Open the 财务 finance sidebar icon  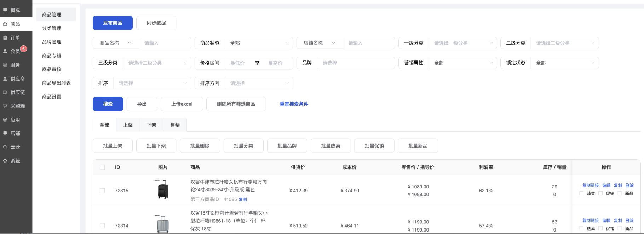click(x=5, y=65)
